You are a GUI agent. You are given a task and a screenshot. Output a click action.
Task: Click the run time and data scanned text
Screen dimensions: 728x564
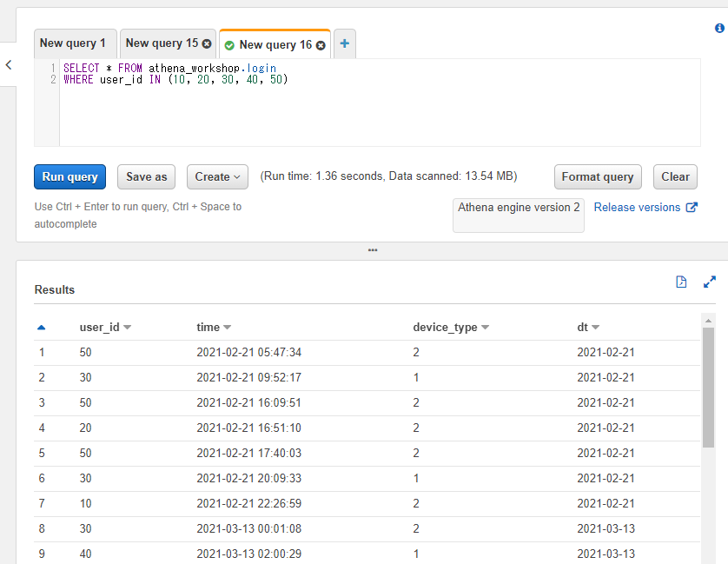(388, 176)
